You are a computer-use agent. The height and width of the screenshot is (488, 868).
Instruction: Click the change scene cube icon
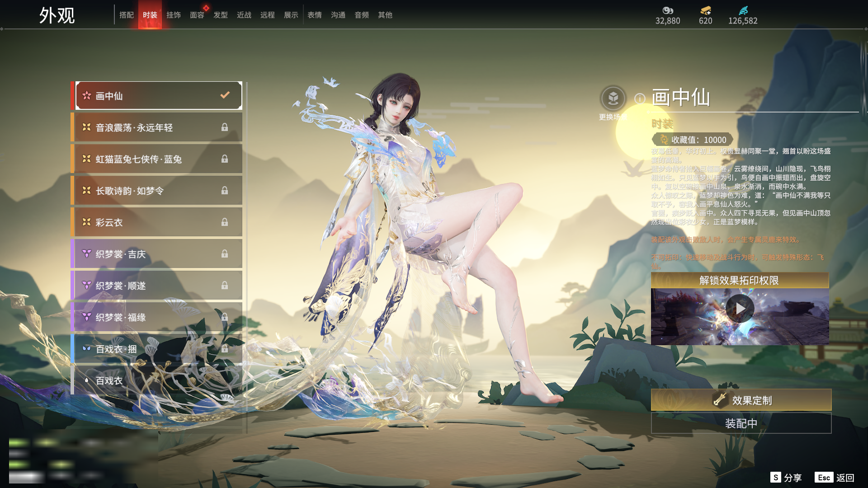(613, 98)
